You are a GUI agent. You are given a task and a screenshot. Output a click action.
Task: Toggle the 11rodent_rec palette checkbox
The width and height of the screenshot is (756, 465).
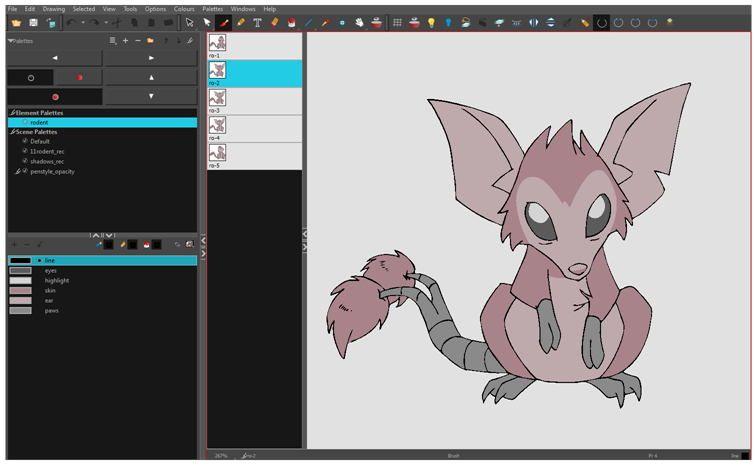[x=25, y=151]
